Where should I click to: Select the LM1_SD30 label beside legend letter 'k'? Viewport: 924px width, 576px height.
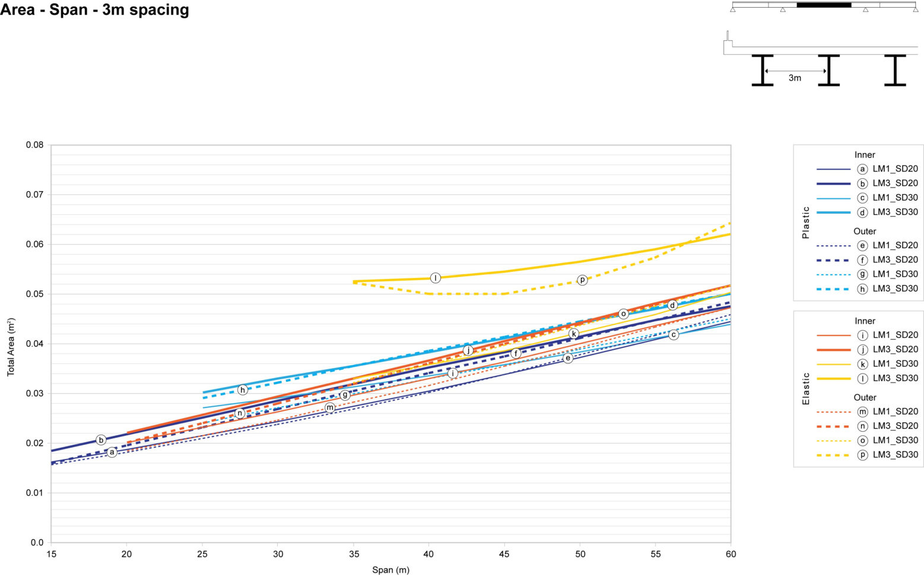coord(895,364)
